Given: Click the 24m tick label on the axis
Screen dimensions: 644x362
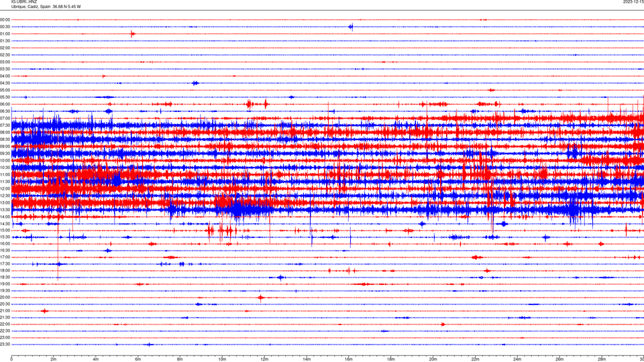Looking at the screenshot, I should coord(517,359).
